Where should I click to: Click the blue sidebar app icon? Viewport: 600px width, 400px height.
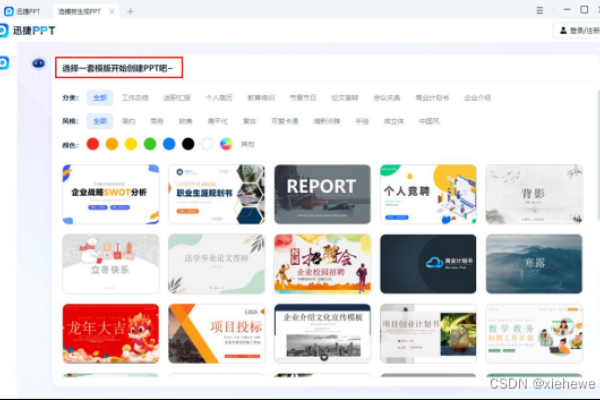4,63
